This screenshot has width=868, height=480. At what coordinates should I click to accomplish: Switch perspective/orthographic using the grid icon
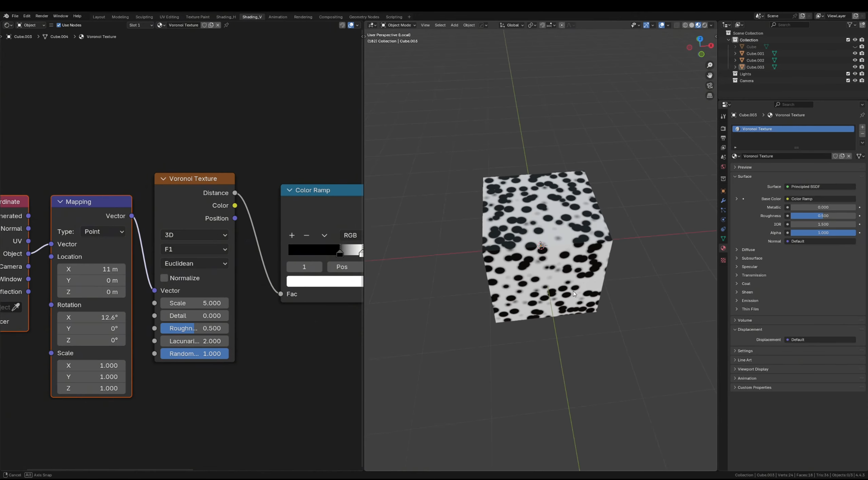[x=710, y=96]
